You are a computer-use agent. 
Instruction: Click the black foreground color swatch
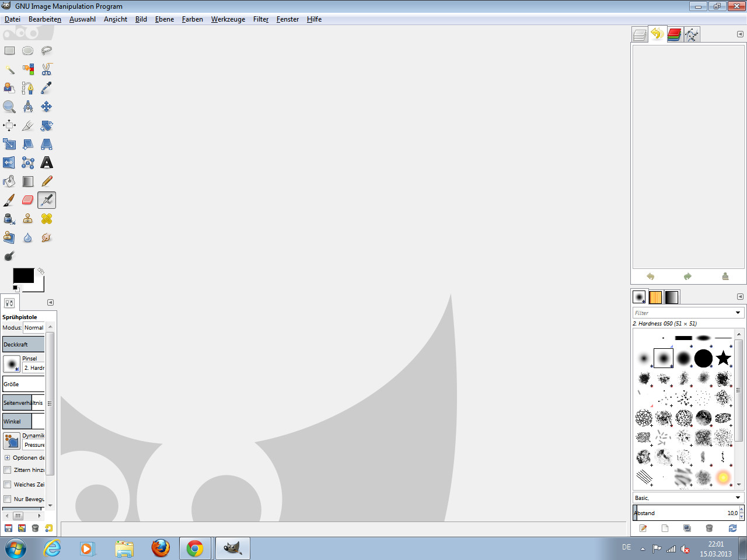point(23,275)
